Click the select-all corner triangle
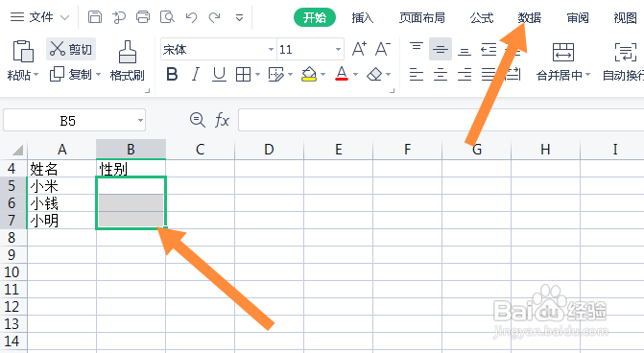This screenshot has height=353, width=644. click(x=17, y=151)
